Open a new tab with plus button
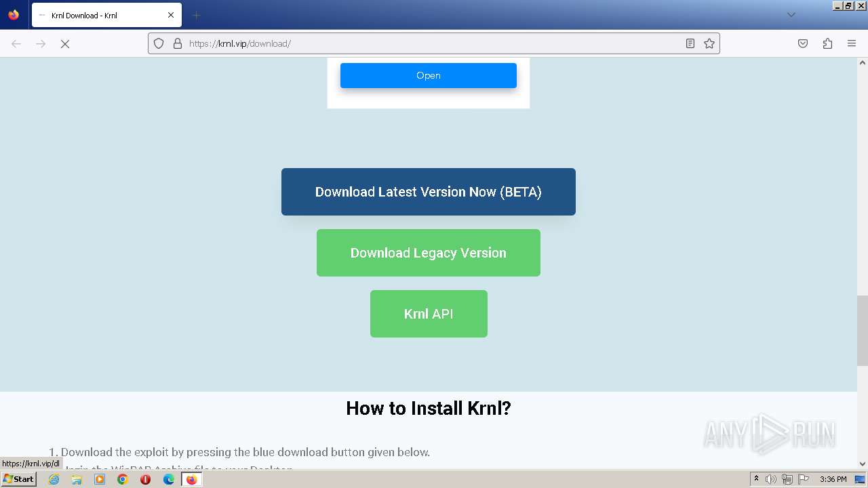 196,15
